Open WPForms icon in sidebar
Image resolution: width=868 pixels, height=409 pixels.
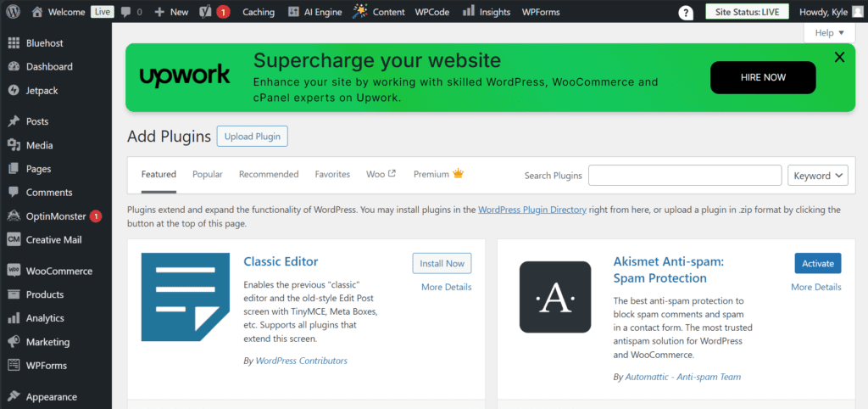point(14,365)
